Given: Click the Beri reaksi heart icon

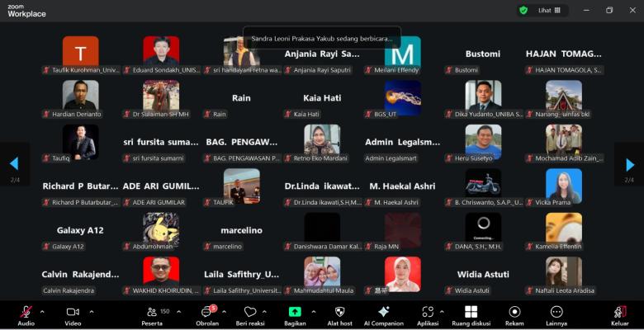Looking at the screenshot, I should [x=250, y=312].
